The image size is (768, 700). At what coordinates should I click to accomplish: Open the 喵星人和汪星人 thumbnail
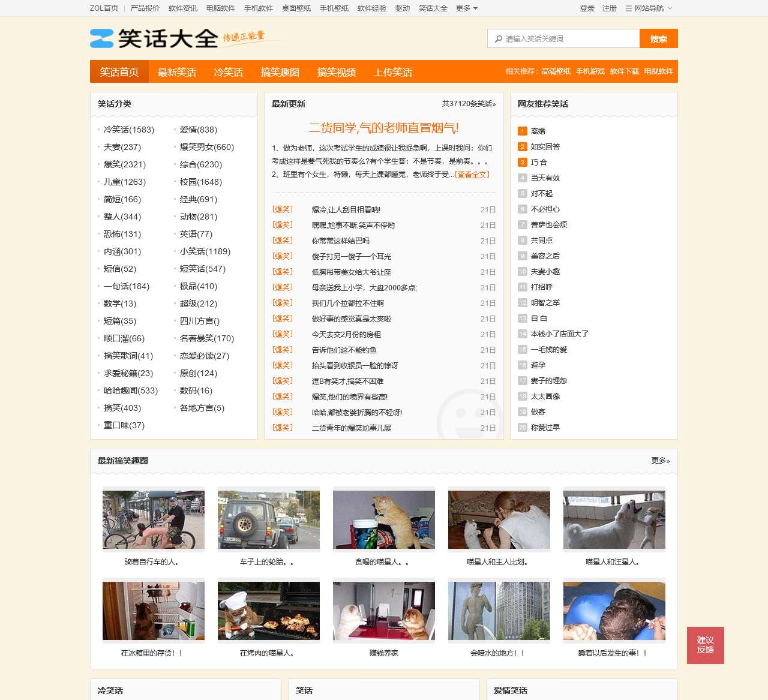614,519
